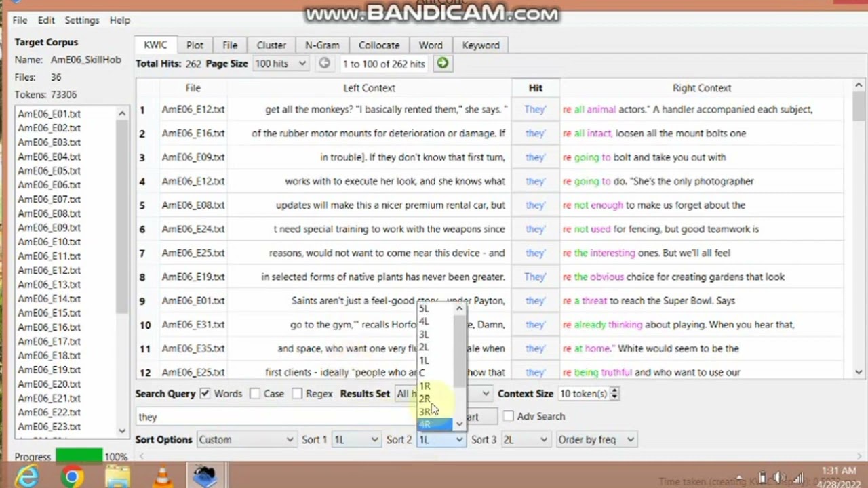Switch to the Plot tab
868x488 pixels.
coord(195,45)
